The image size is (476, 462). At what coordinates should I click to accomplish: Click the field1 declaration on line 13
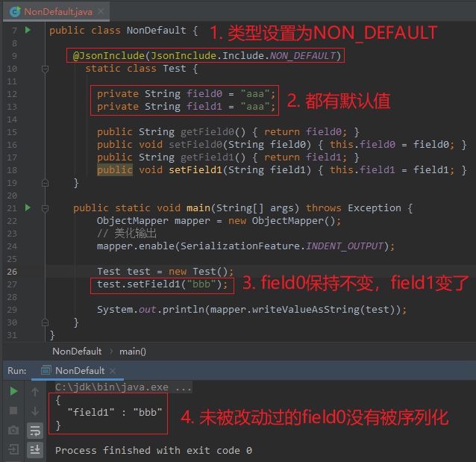coord(186,107)
